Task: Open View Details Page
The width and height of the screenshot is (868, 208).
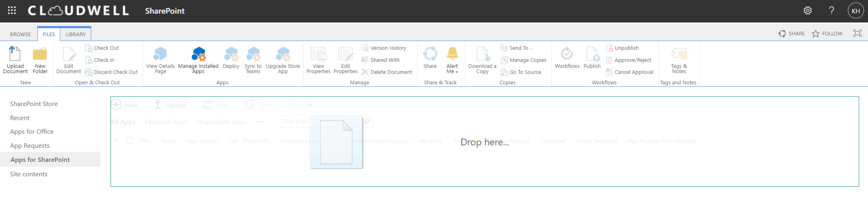Action: coord(161,60)
